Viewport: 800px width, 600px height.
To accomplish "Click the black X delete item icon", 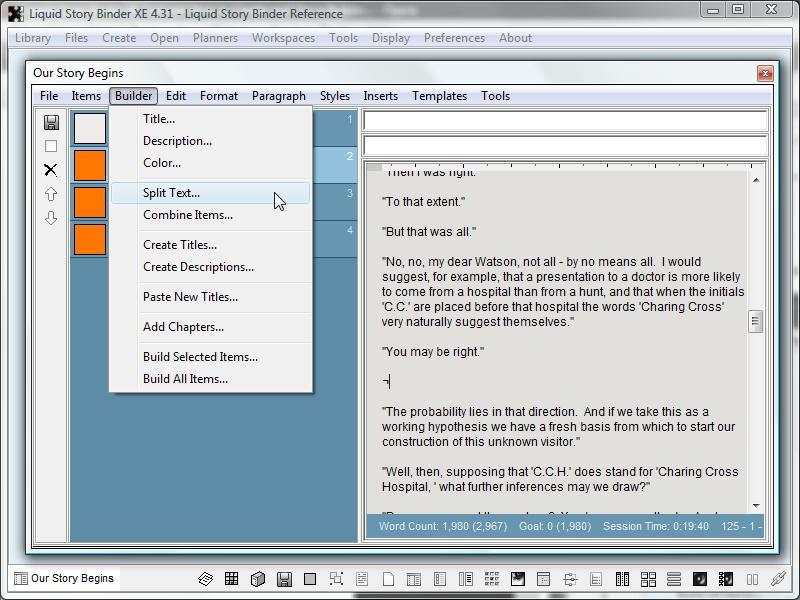I will (x=51, y=170).
